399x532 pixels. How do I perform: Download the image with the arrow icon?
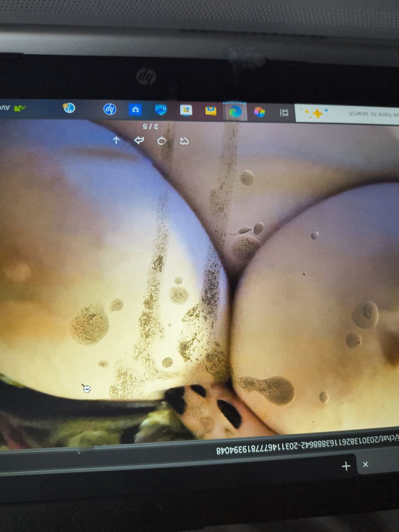[116, 140]
